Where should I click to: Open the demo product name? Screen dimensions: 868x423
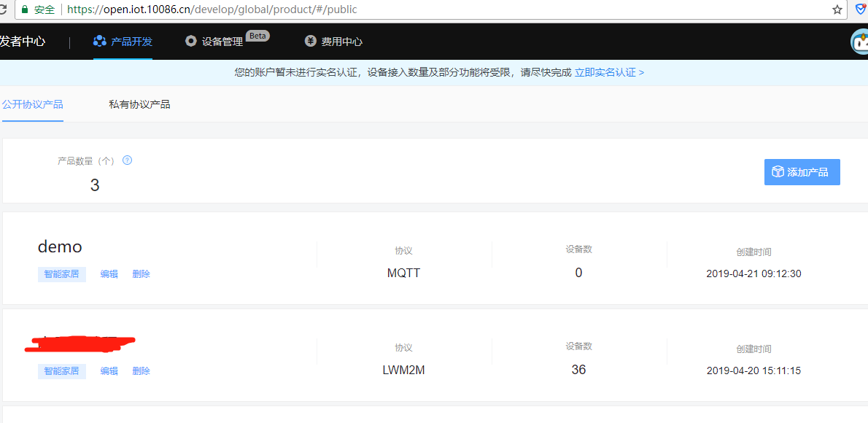coord(60,247)
